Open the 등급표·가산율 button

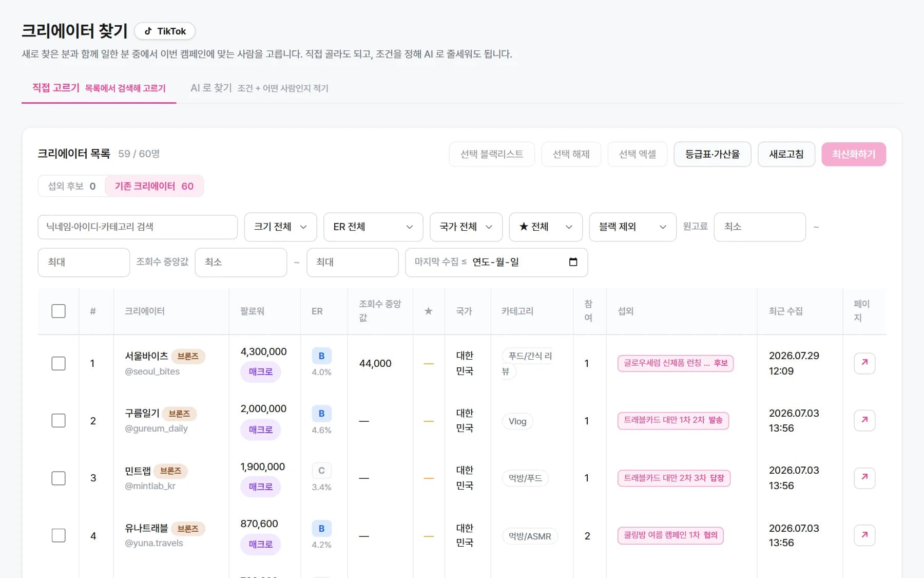point(713,154)
